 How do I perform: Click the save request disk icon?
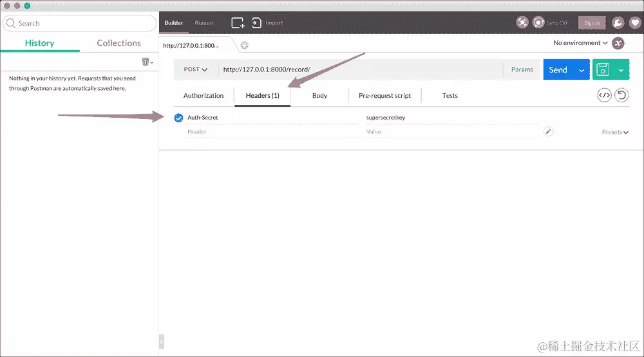[x=603, y=69]
